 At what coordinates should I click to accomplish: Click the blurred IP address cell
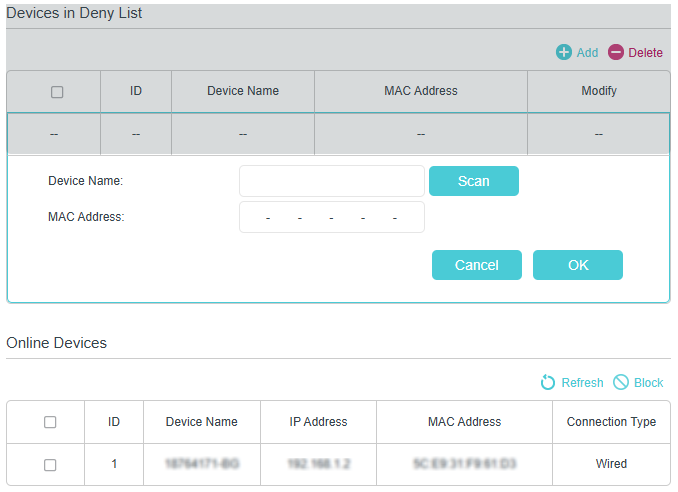coord(318,464)
